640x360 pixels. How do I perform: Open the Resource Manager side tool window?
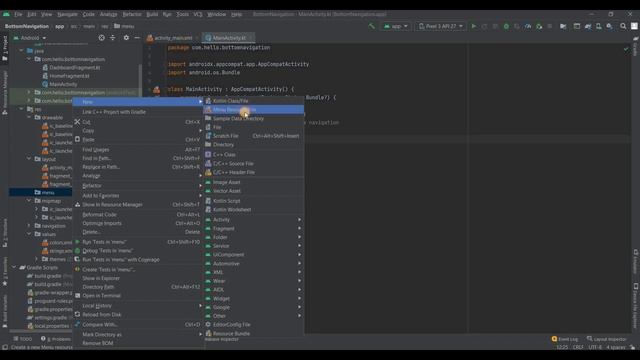click(x=5, y=92)
